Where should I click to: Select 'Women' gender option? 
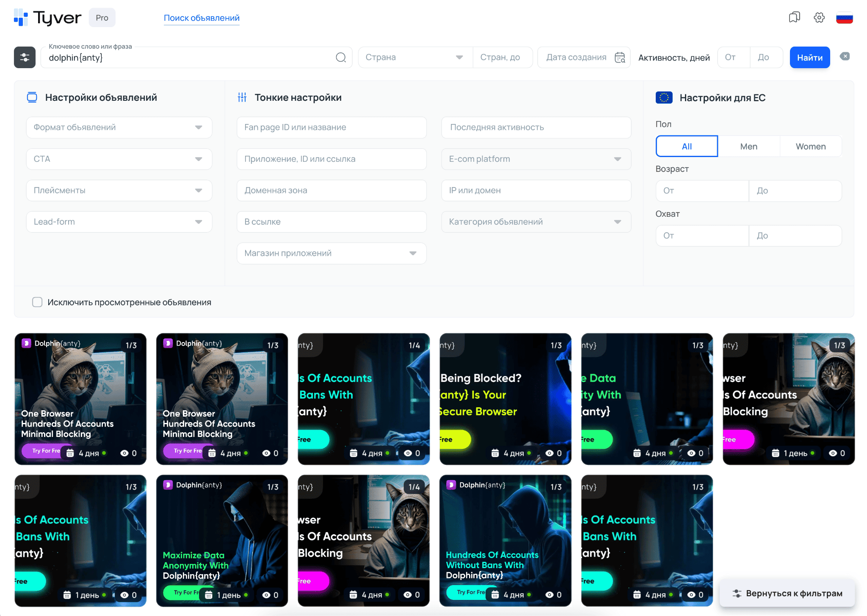(x=811, y=146)
